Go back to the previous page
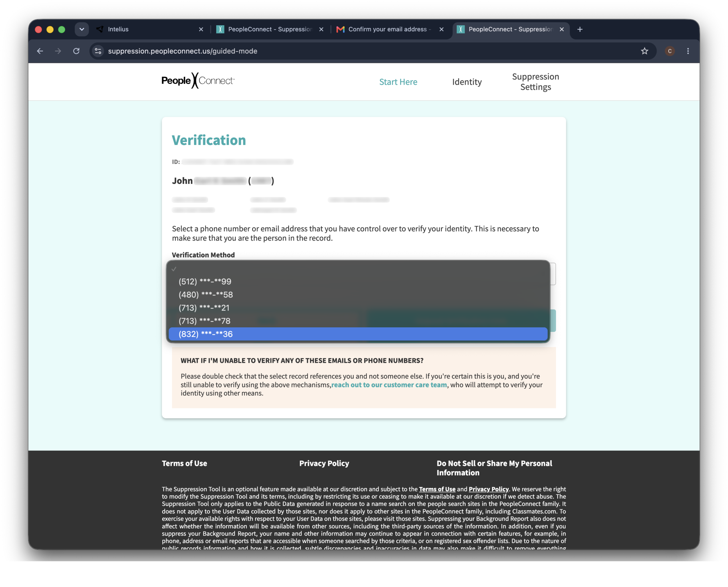 [x=40, y=51]
